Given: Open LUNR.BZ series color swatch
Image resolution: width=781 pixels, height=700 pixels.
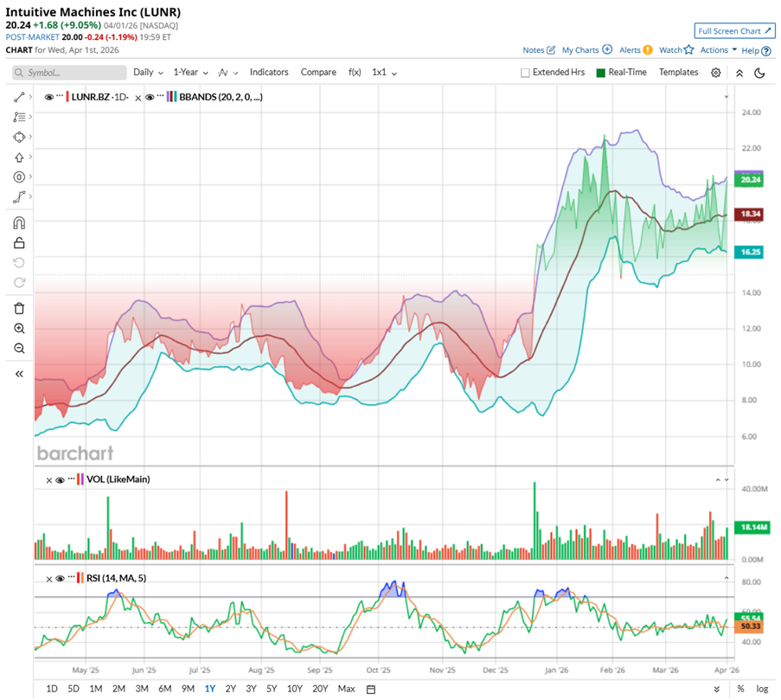Looking at the screenshot, I should (67, 97).
